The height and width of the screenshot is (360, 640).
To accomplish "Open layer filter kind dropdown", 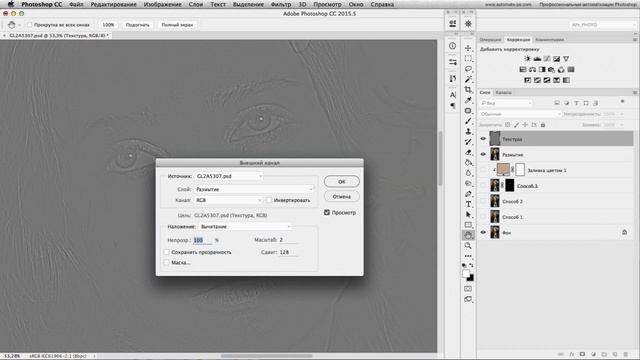I will coord(506,103).
